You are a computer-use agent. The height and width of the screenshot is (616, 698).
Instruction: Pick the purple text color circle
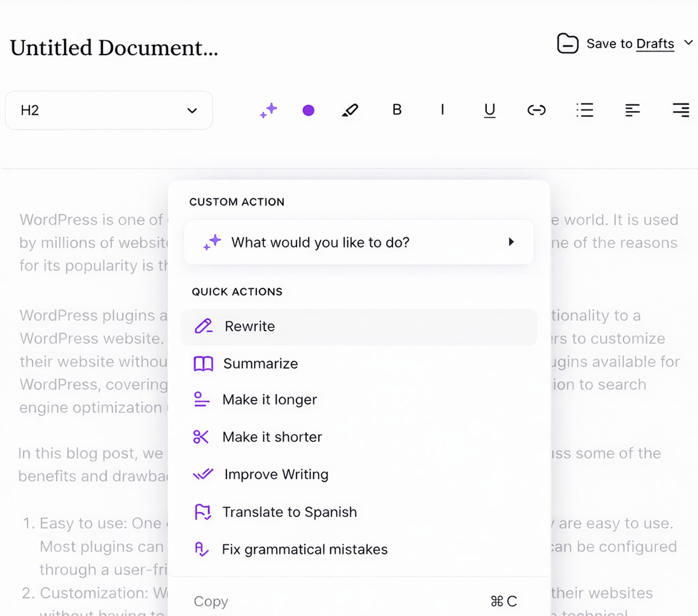coord(308,111)
